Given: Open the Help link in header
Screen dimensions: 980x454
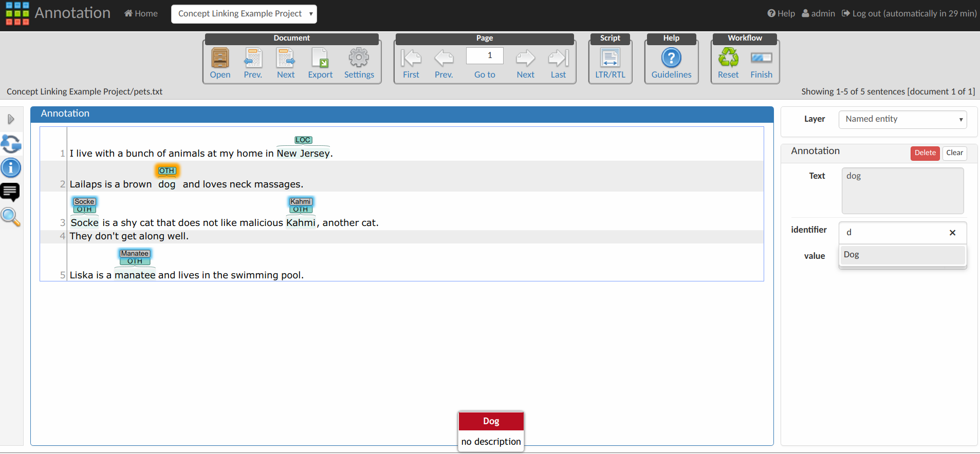Looking at the screenshot, I should click(781, 13).
